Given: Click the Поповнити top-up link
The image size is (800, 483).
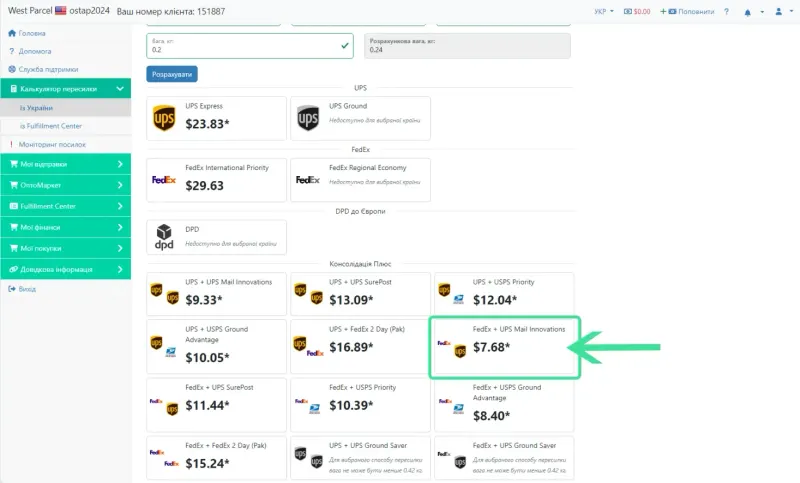Looking at the screenshot, I should pyautogui.click(x=687, y=11).
